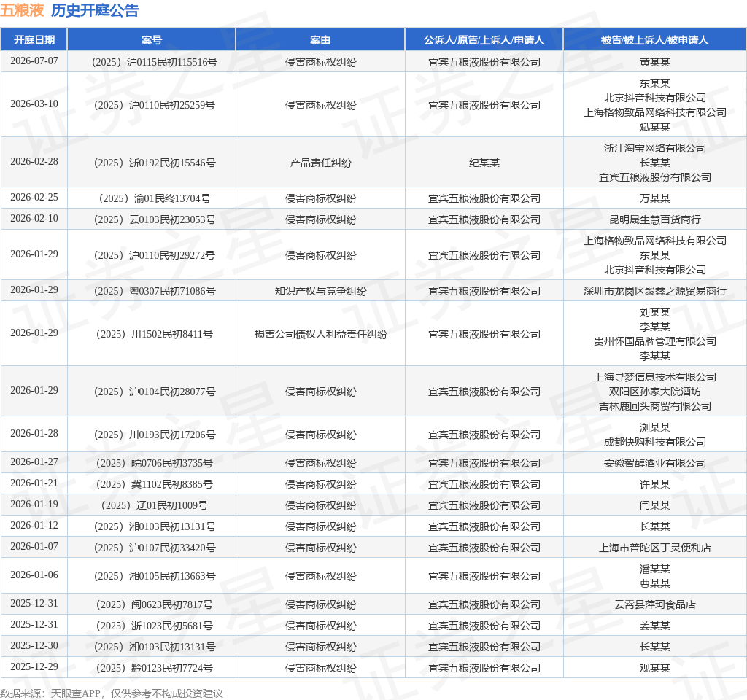Screen dimensions: 747x700
Task: Click the 历史开庭公告 heading
Action: pyautogui.click(x=95, y=10)
